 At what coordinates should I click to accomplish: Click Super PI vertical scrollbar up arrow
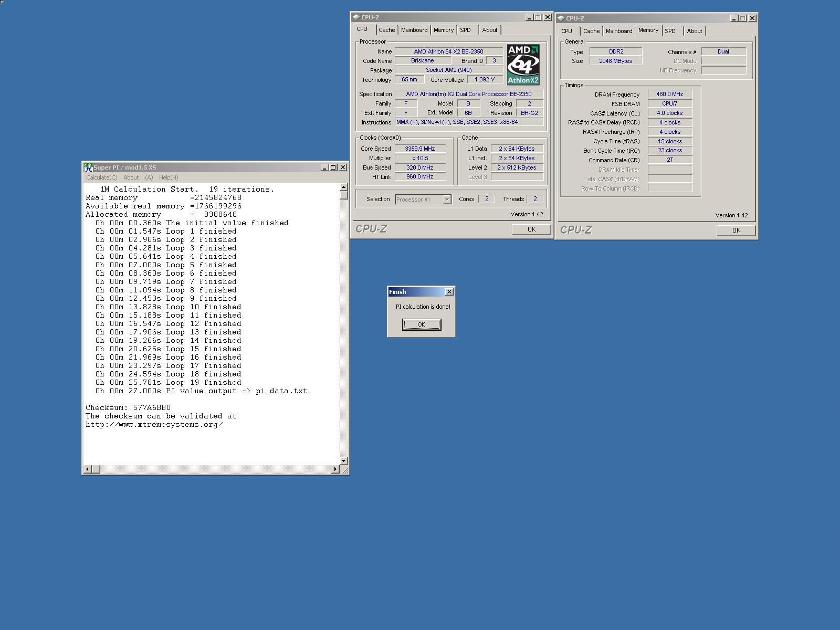344,187
